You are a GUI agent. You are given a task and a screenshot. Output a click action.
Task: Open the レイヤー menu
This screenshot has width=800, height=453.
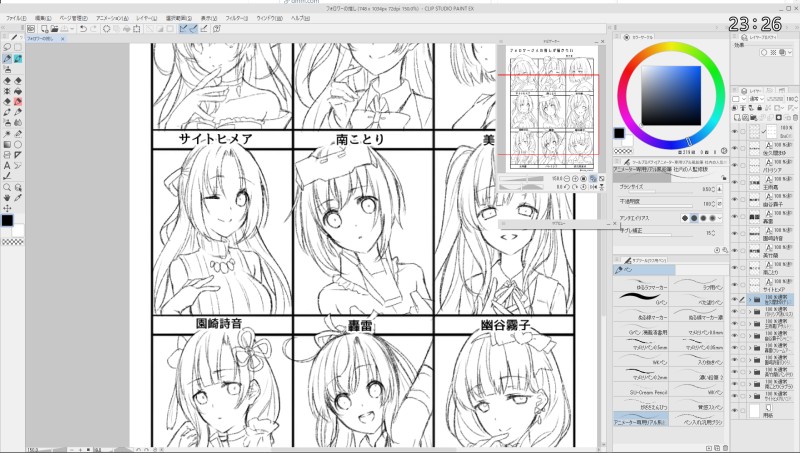(146, 18)
